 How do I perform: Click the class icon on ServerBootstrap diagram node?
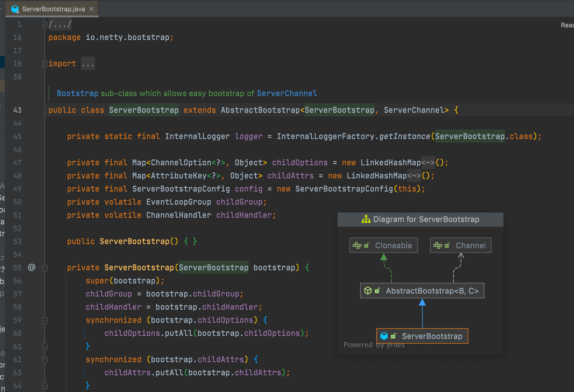click(x=384, y=336)
